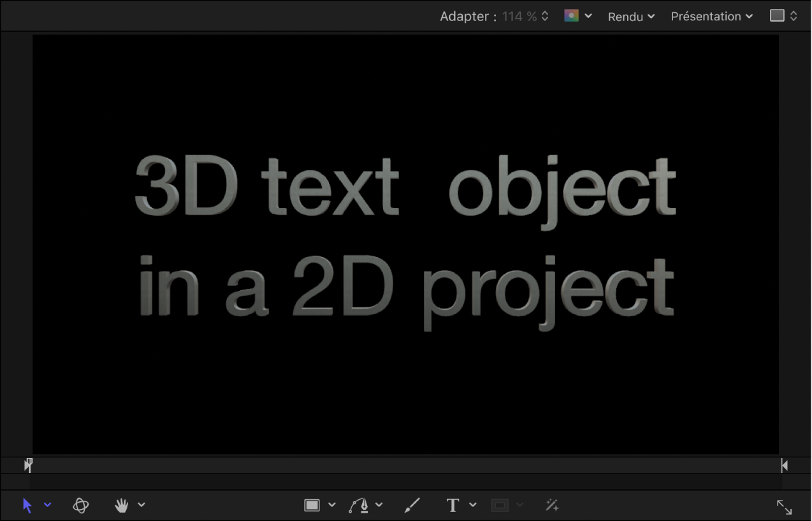Activate the 3D transform tool
812x521 pixels.
point(81,504)
